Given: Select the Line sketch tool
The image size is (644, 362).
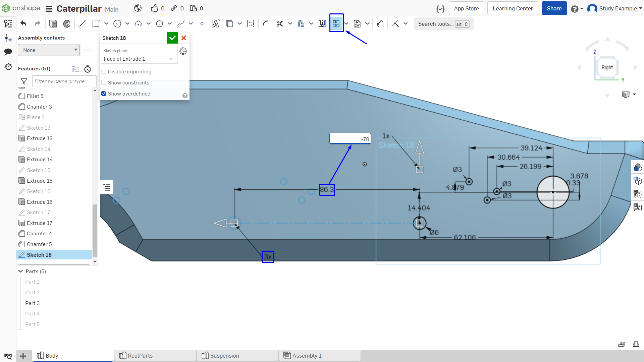Looking at the screenshot, I should click(82, 24).
